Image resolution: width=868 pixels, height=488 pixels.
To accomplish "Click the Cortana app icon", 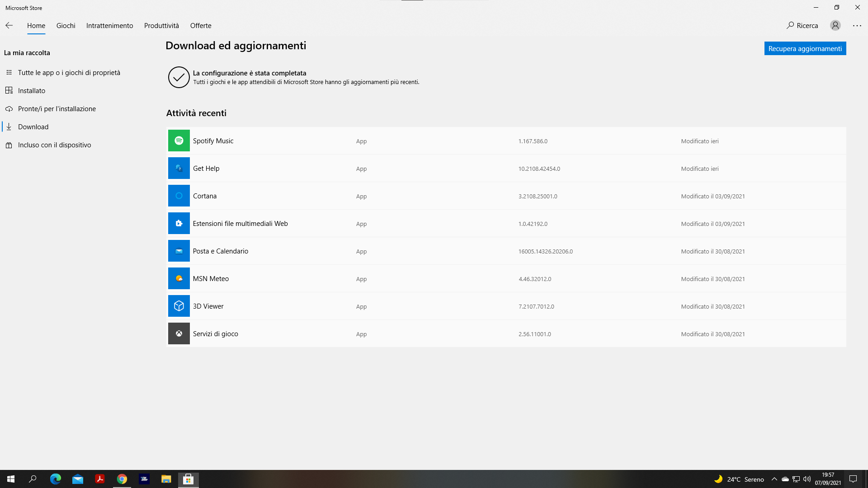I will (179, 196).
